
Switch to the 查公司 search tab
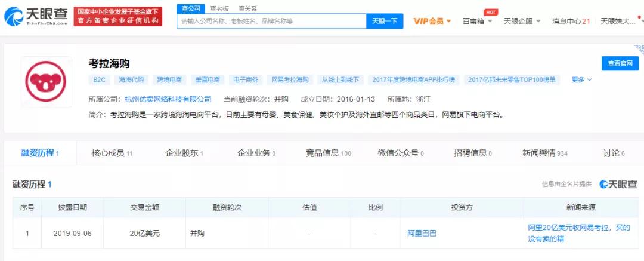pos(191,8)
